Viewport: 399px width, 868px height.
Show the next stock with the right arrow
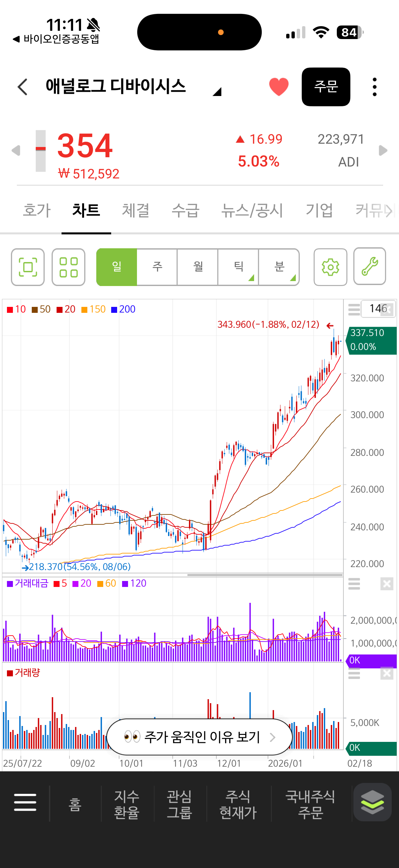[x=383, y=150]
